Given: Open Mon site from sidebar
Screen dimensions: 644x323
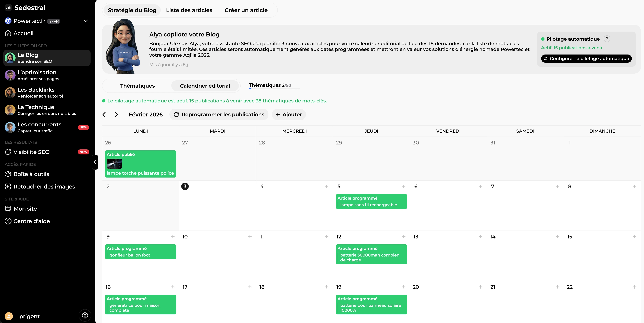Looking at the screenshot, I should 25,209.
